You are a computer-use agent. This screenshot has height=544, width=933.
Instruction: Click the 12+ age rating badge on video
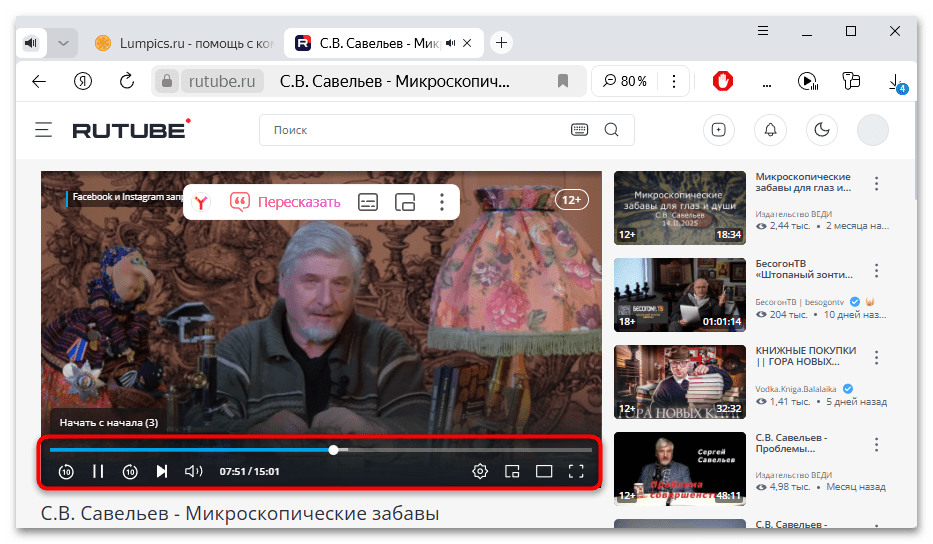572,200
